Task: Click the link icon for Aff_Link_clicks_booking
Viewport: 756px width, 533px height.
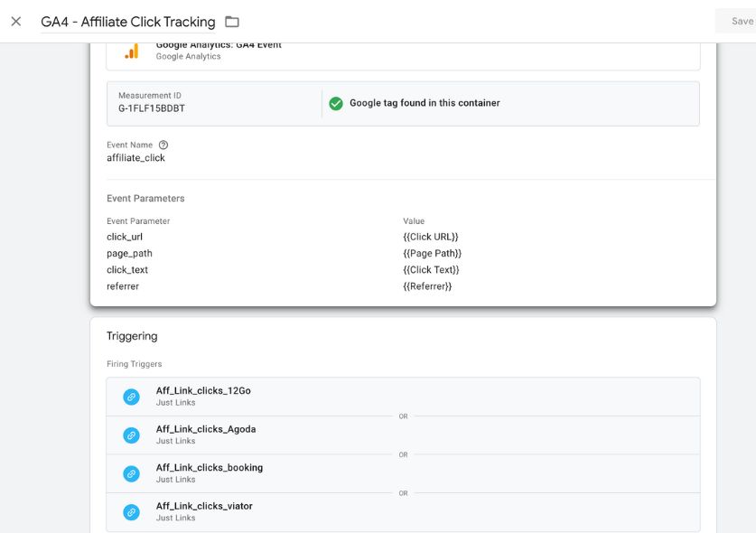Action: point(132,473)
